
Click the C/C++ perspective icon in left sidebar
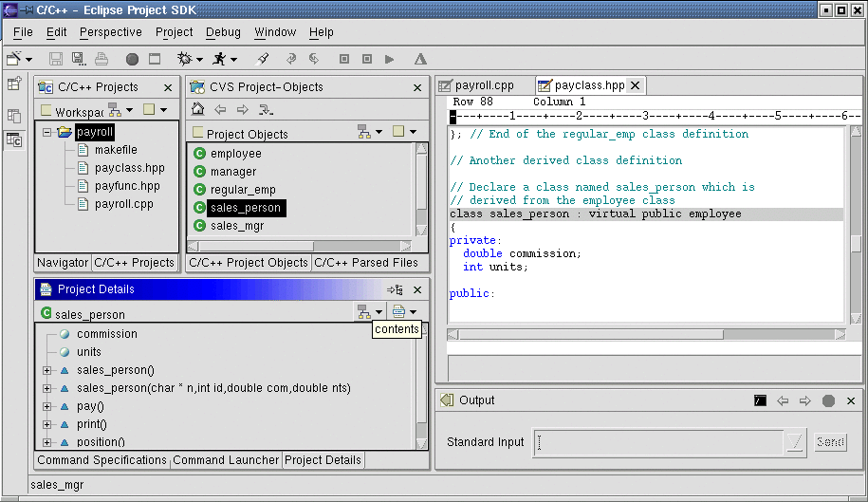pyautogui.click(x=14, y=140)
